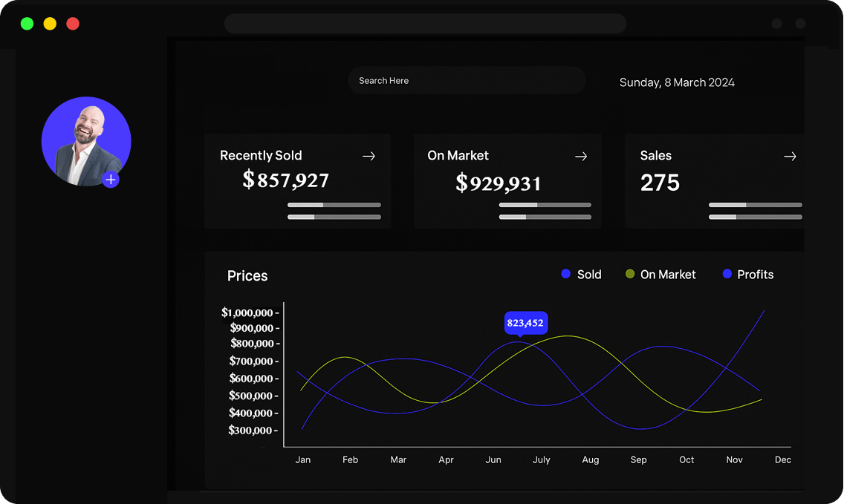The width and height of the screenshot is (844, 504).
Task: Click the lower progress bar under On Market
Action: [545, 217]
